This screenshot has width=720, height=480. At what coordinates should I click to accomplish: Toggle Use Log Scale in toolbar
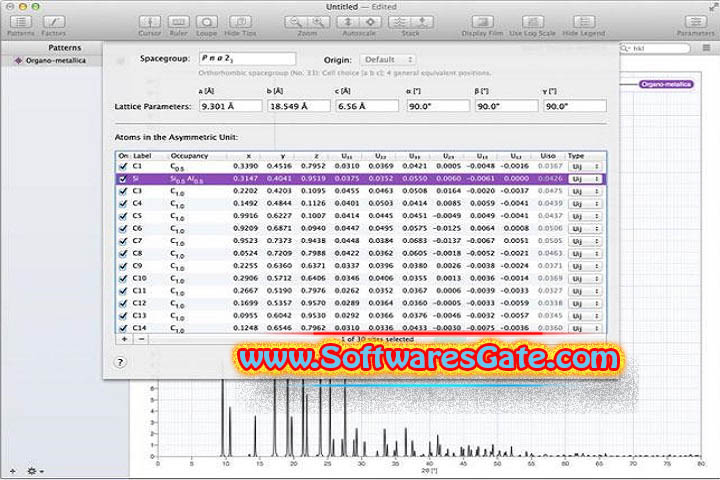[x=533, y=22]
